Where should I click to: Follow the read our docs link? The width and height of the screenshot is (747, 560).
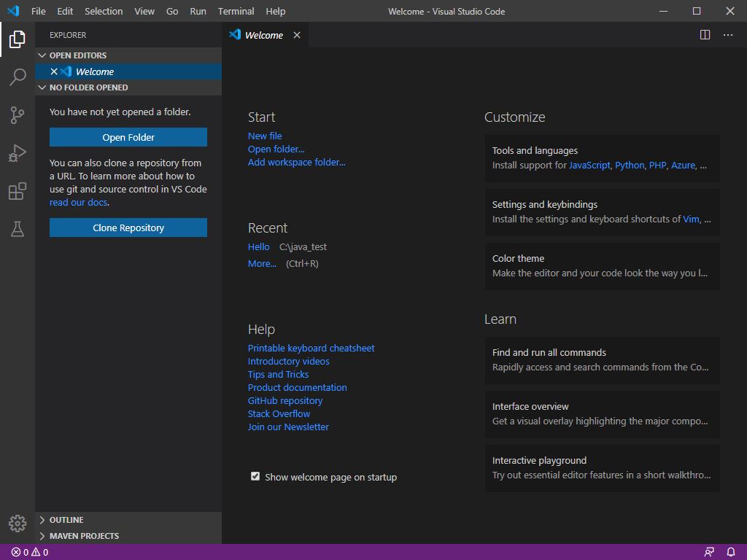click(x=78, y=203)
